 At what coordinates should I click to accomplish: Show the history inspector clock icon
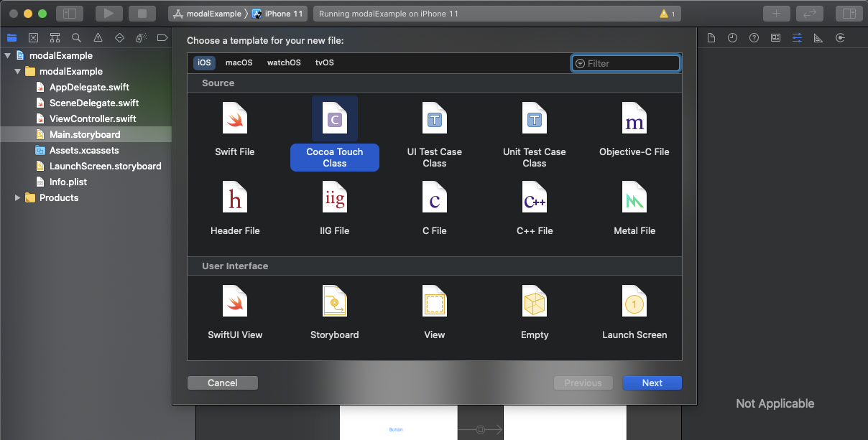pos(732,38)
